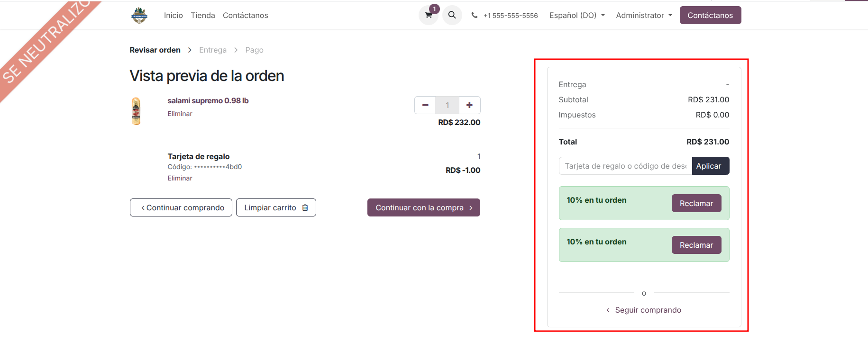Click the search magnifier icon
Viewport: 868px width, 342px height.
tap(452, 15)
